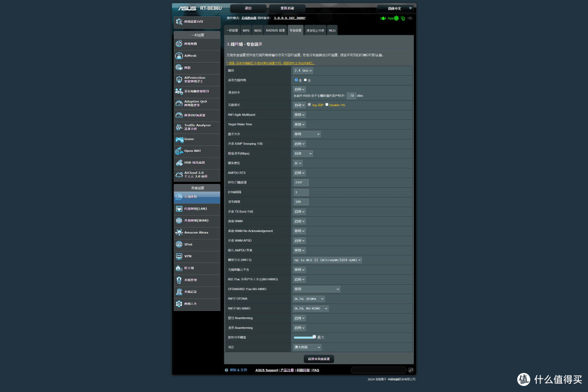
Task: Toggle the Disable 11b checkbox
Action: [x=327, y=105]
